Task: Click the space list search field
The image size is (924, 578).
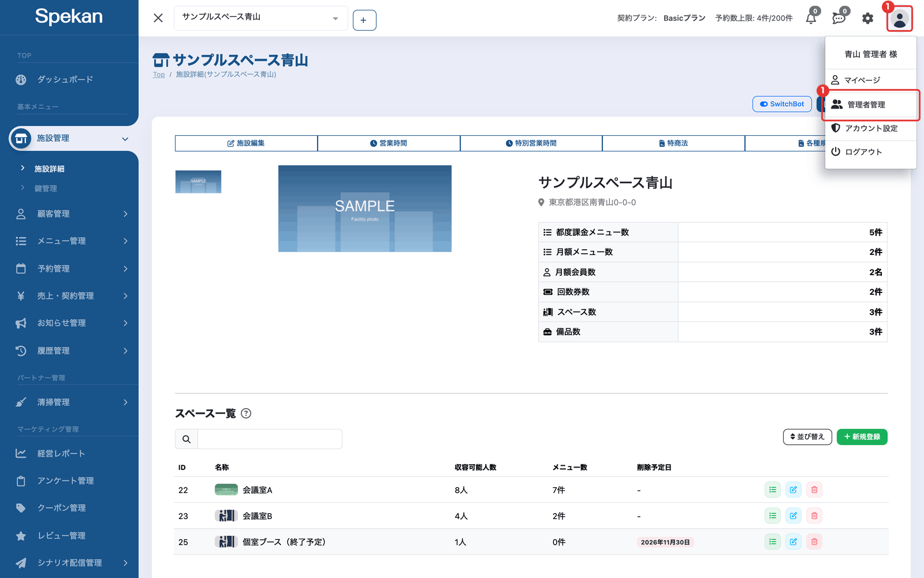Action: tap(270, 439)
